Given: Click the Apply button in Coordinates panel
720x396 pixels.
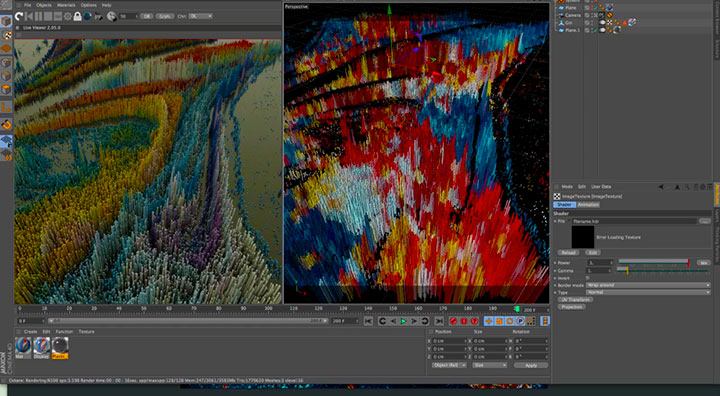Looking at the screenshot, I should point(531,365).
